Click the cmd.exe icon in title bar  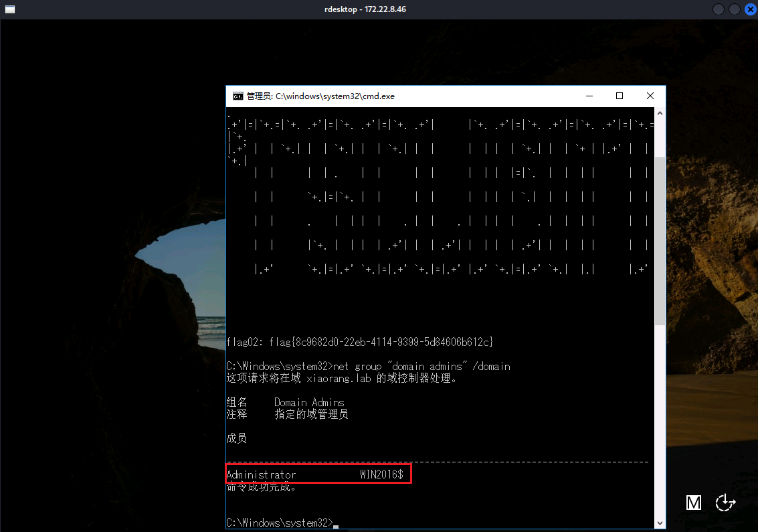pos(238,96)
